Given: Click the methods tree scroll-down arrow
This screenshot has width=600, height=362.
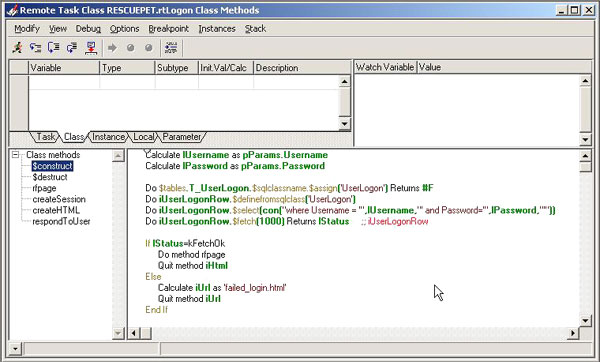Looking at the screenshot, I should [118, 333].
